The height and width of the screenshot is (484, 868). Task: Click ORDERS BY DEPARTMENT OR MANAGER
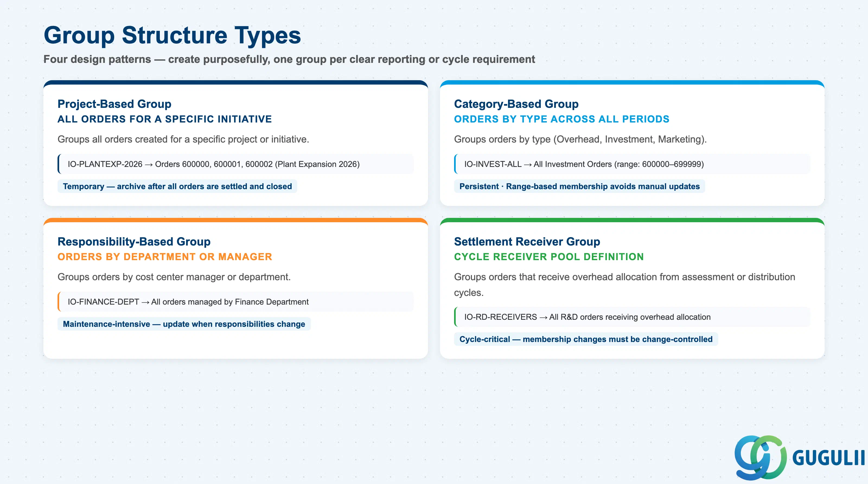point(164,257)
